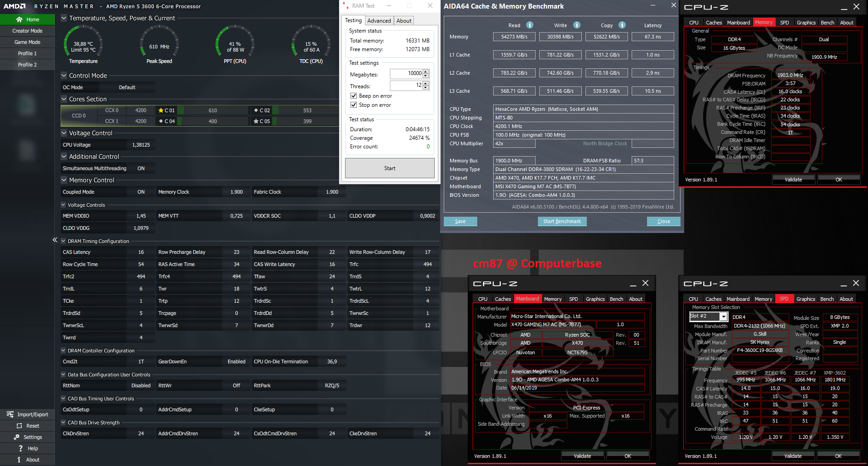Collapse the Voltage Controls subsection
The height and width of the screenshot is (466, 868).
click(x=63, y=205)
